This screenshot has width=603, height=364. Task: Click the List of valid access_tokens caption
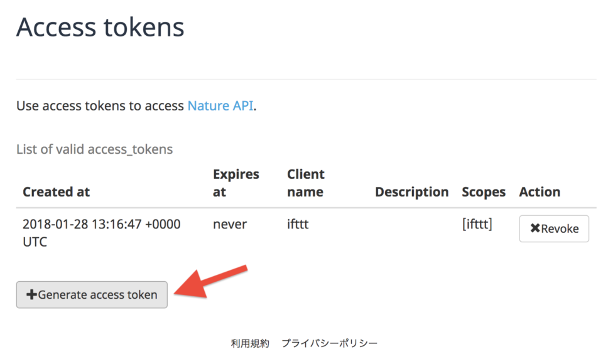click(95, 149)
